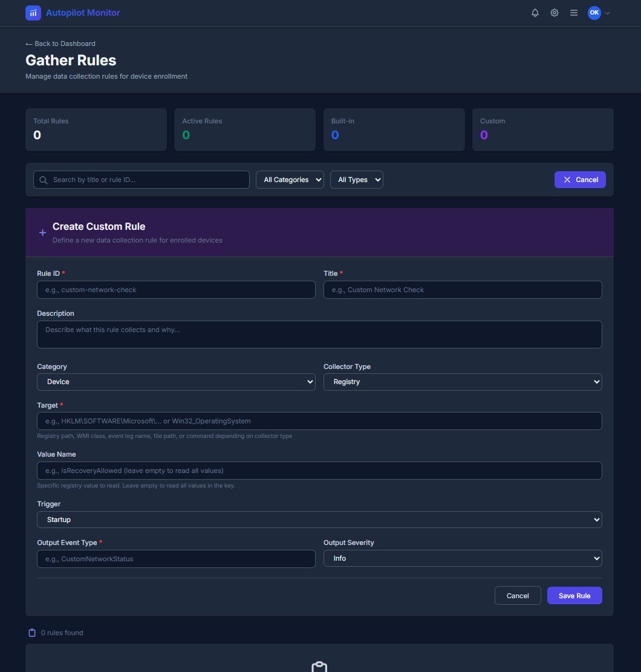641x672 pixels.
Task: Open the notifications bell
Action: (x=535, y=13)
